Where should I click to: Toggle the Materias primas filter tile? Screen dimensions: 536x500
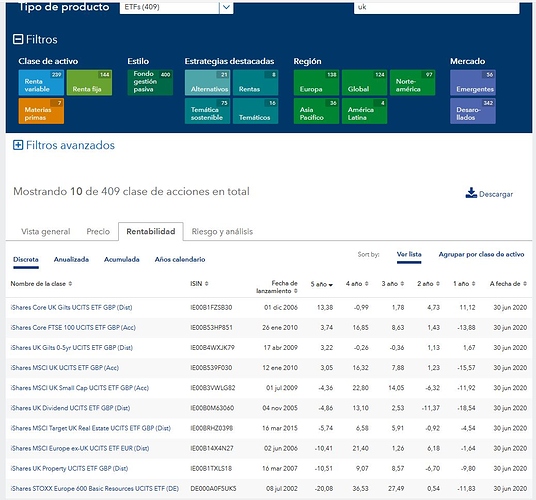41,111
